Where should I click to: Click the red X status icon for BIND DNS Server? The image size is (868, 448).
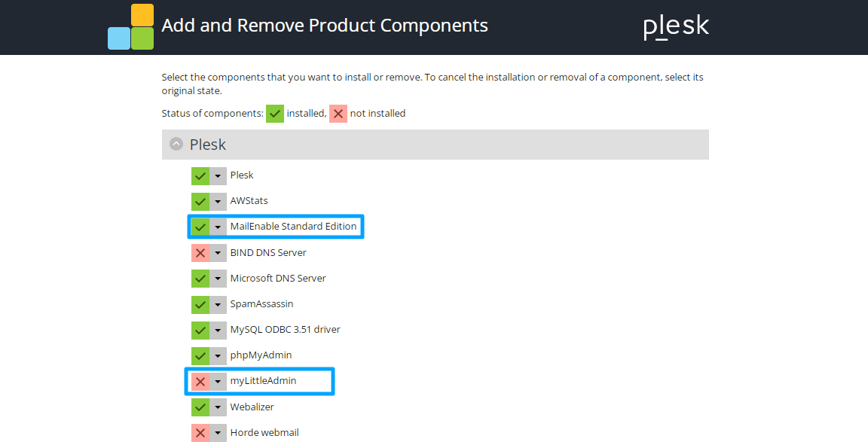click(x=200, y=253)
